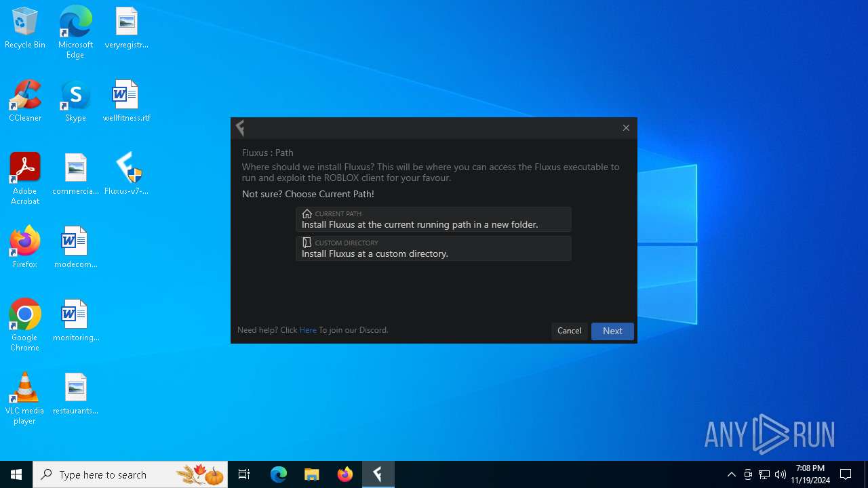Open the Recycle Bin desktop icon
The height and width of the screenshot is (488, 868).
(x=25, y=28)
